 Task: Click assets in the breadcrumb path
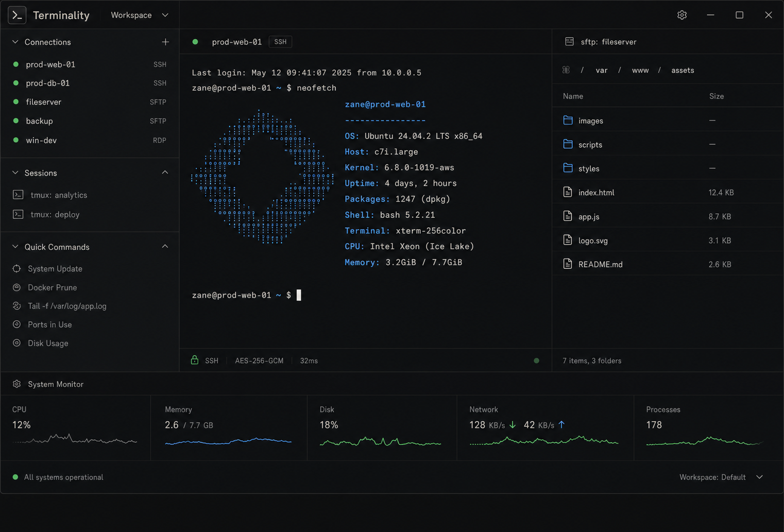683,70
